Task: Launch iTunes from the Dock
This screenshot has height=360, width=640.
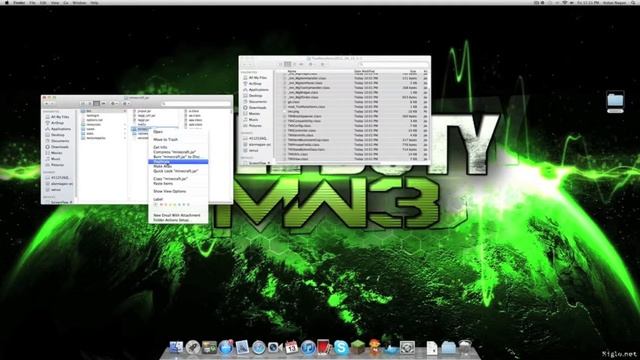Action: (x=308, y=347)
